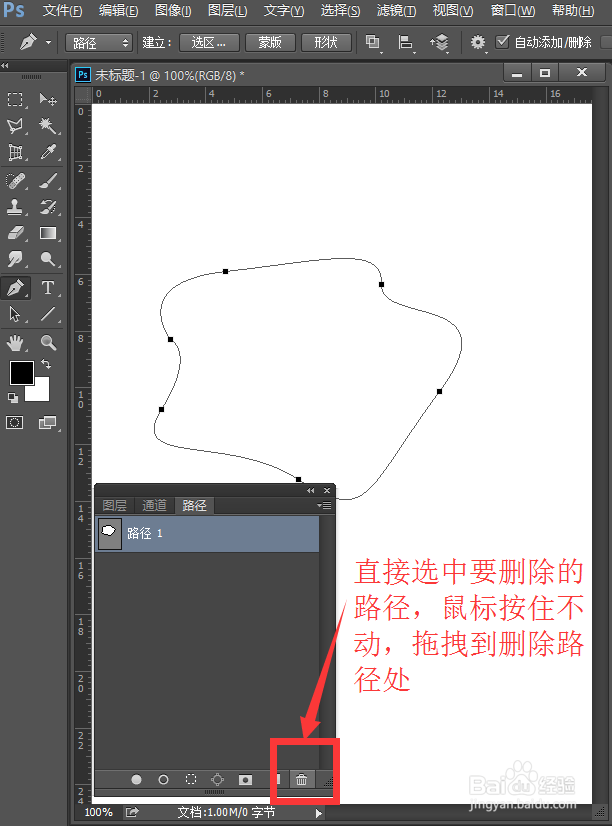Select the Healing Brush tool
612x826 pixels.
[15, 181]
